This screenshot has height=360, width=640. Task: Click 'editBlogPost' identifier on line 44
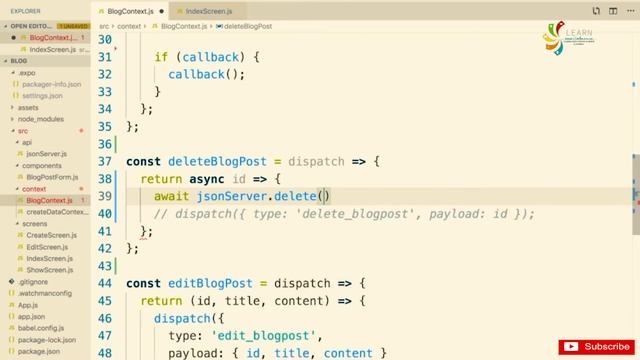(x=210, y=283)
